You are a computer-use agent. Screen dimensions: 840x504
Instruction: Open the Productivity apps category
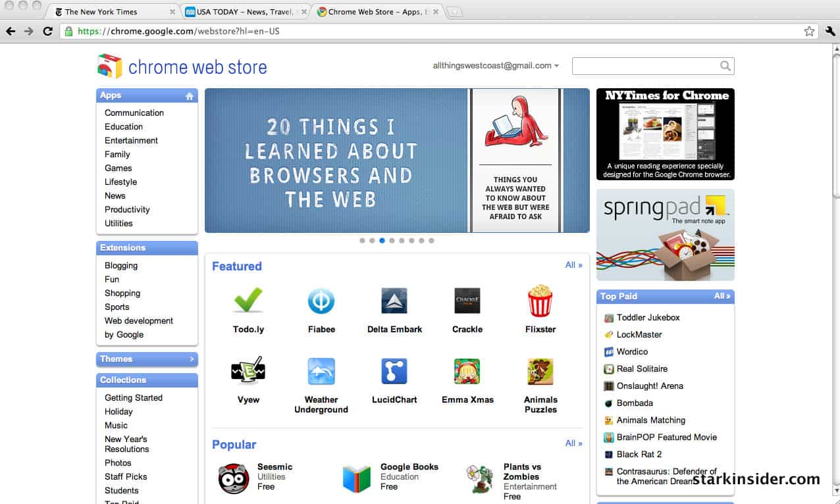[x=127, y=209]
